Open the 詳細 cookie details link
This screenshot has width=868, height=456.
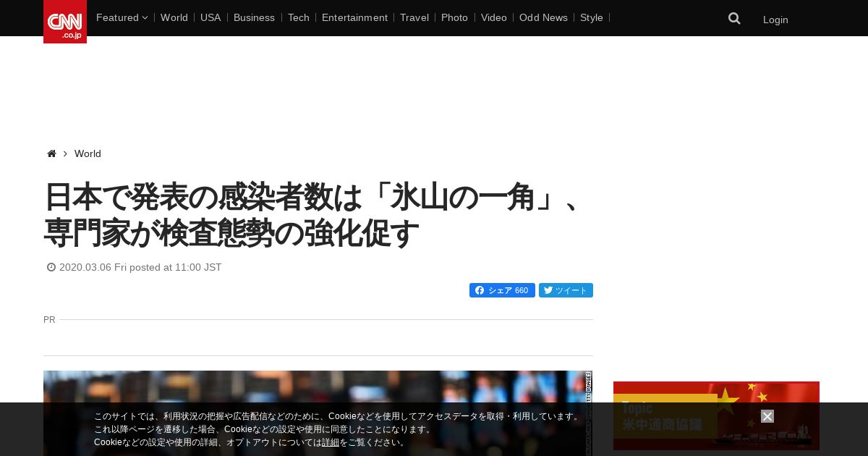coord(331,442)
